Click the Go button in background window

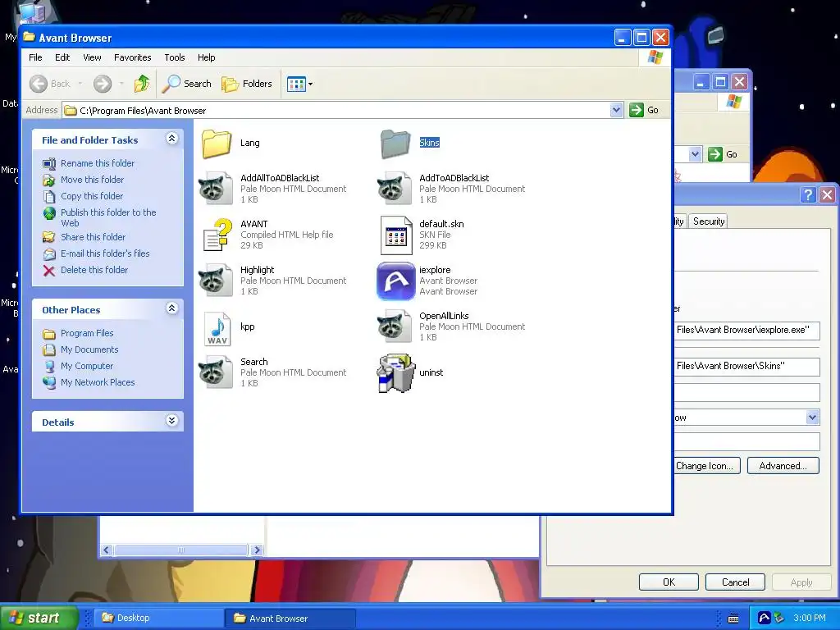pyautogui.click(x=724, y=154)
